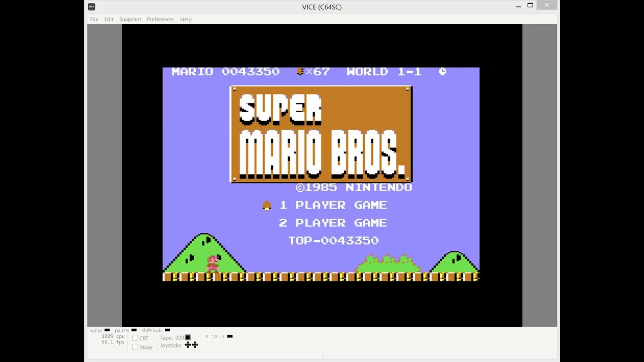Screen dimensions: 644x362
Task: Click the ©1985 NINTENDO copyright text
Action: [354, 187]
